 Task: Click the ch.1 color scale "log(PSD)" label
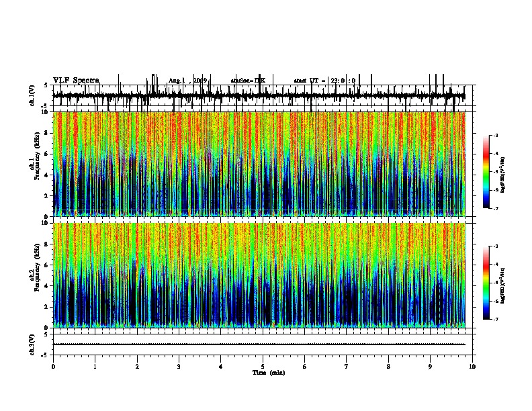(x=503, y=175)
